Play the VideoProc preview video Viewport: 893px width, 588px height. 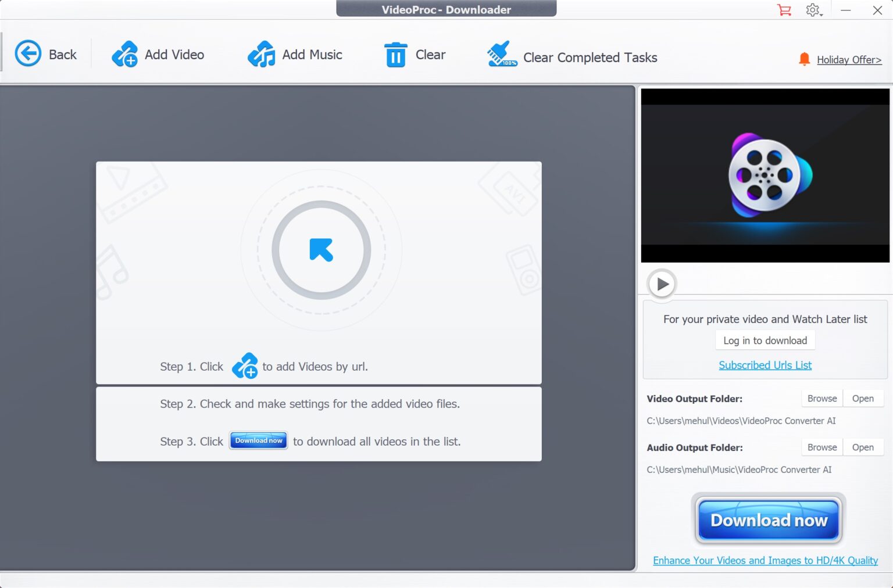pos(661,285)
